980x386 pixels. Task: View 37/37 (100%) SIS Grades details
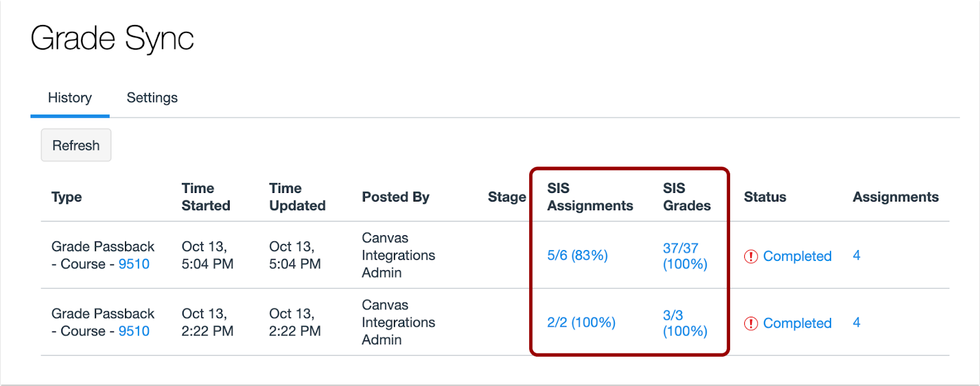[x=685, y=256]
